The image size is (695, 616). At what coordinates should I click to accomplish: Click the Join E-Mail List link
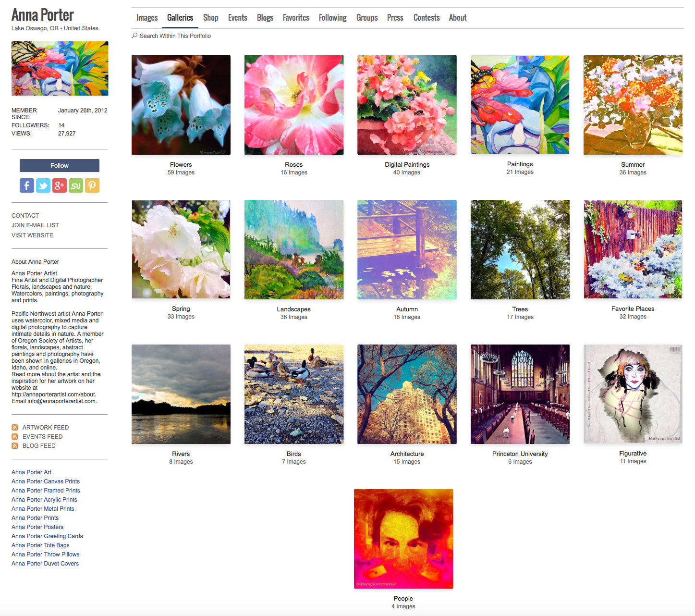(35, 225)
